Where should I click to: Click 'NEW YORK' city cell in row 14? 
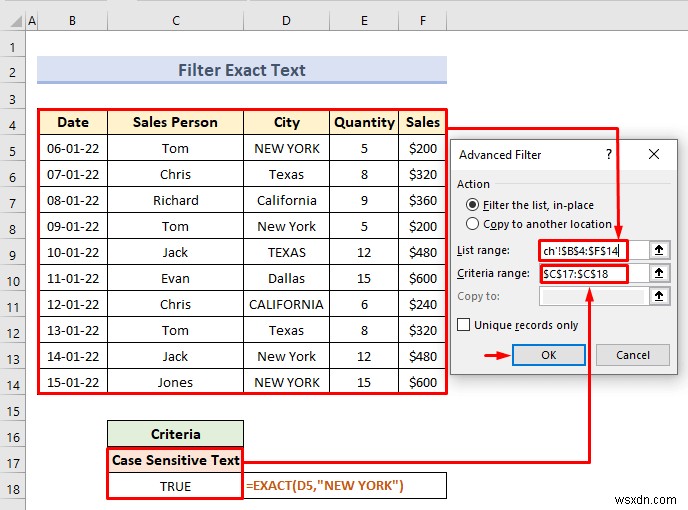tap(286, 382)
